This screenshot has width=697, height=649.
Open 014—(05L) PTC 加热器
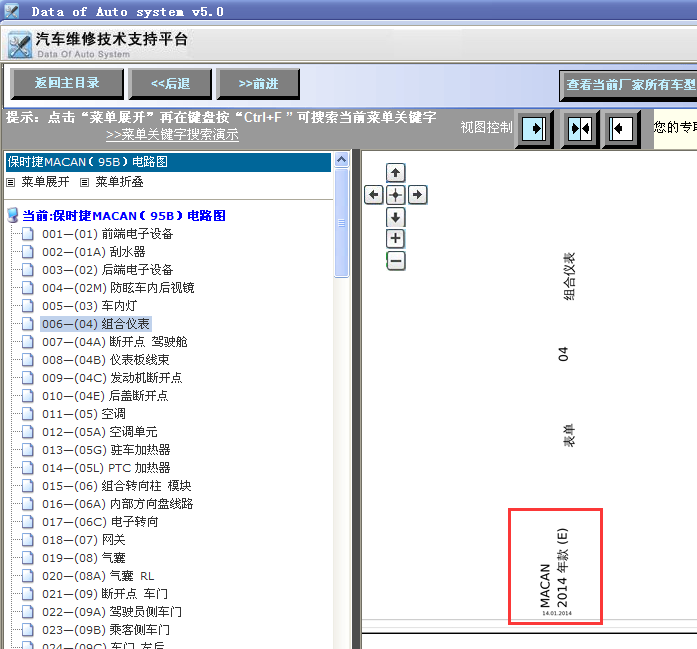coord(106,468)
